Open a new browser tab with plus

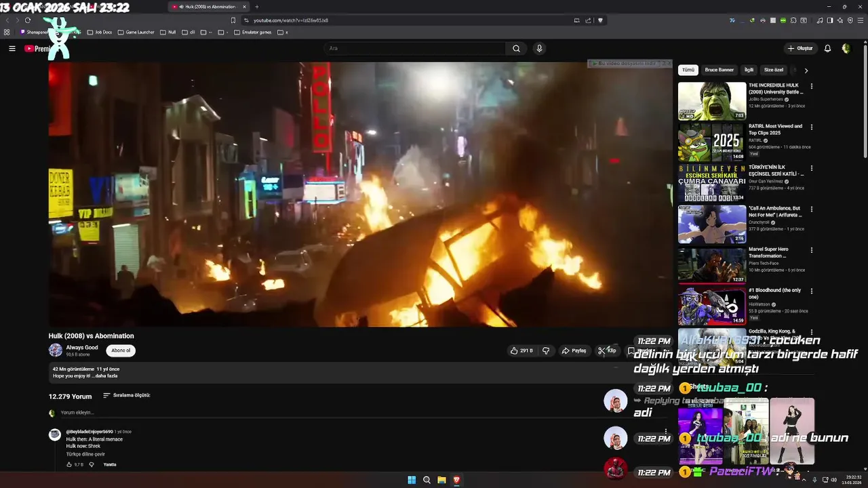(x=256, y=7)
